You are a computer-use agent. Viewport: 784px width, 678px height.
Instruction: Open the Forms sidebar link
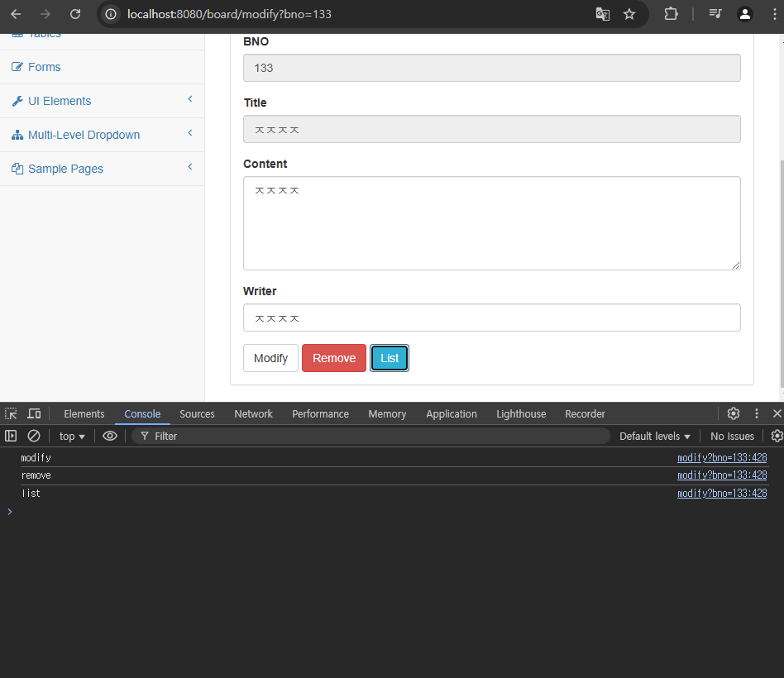point(102,67)
